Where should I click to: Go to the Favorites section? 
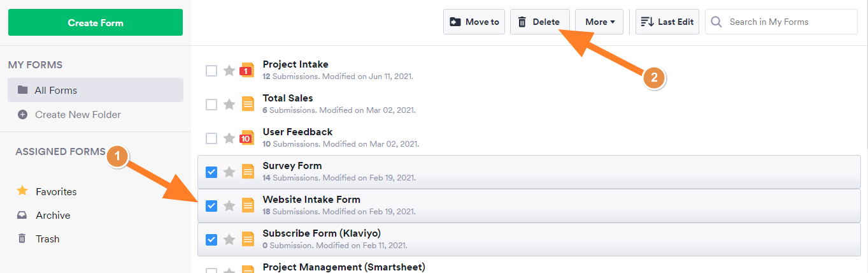56,191
